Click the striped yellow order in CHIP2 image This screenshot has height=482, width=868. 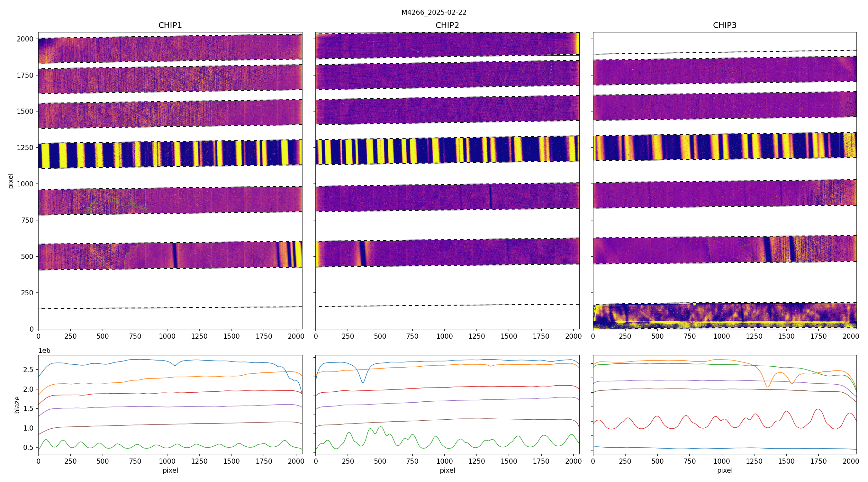click(447, 150)
